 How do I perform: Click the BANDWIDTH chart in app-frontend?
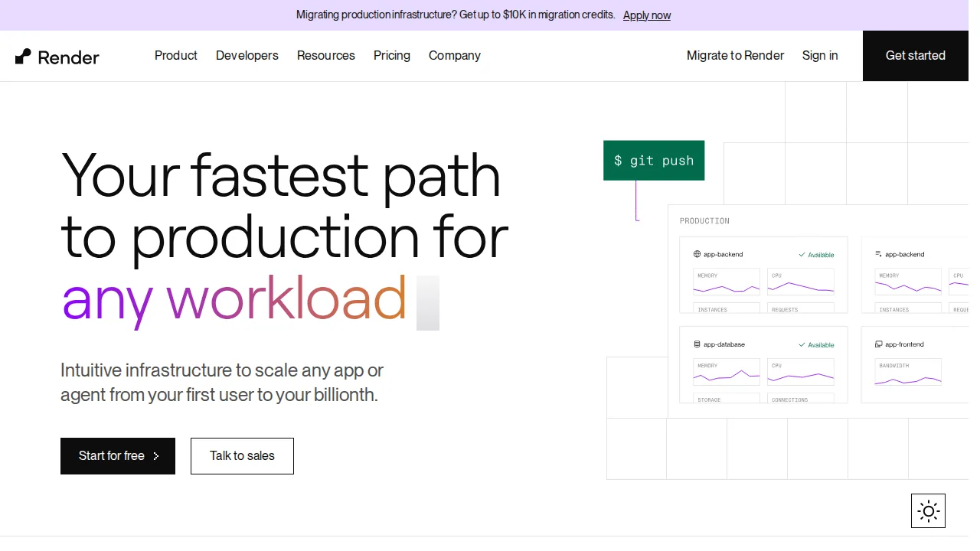tap(908, 372)
